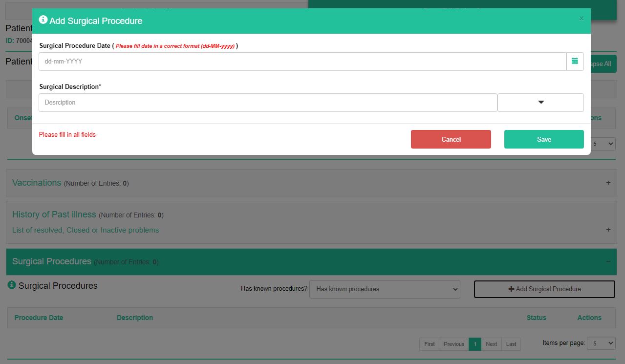
Task: Go to Previous page in pagination
Action: [453, 344]
